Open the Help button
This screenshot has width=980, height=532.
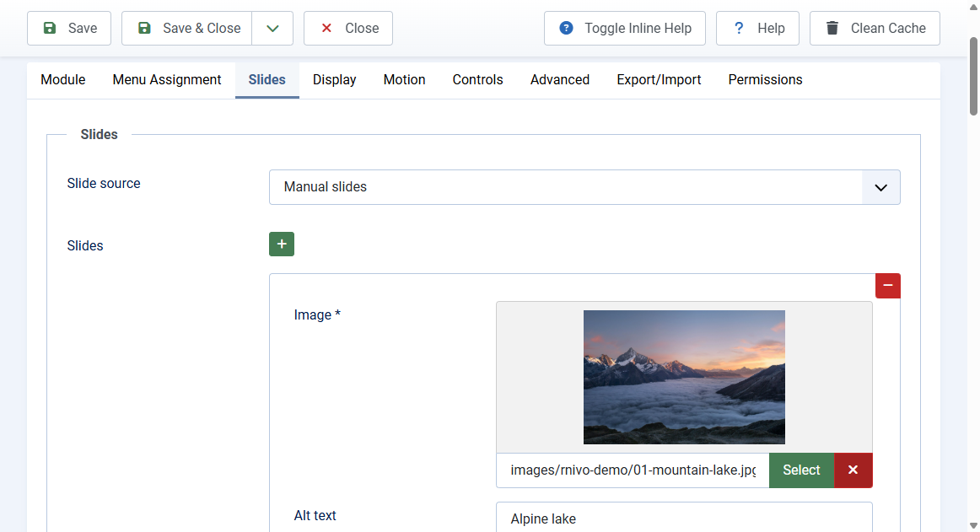[757, 28]
